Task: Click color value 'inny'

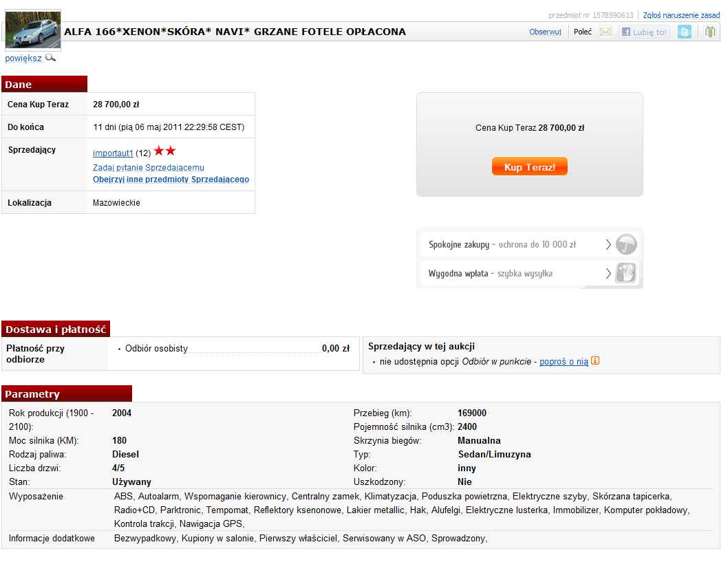Action: click(467, 468)
